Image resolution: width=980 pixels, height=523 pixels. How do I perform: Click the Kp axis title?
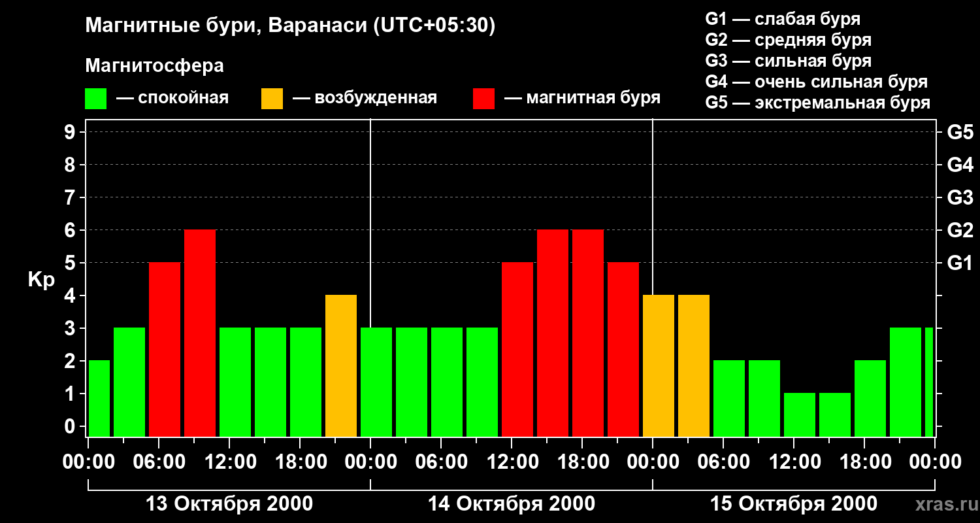41,280
